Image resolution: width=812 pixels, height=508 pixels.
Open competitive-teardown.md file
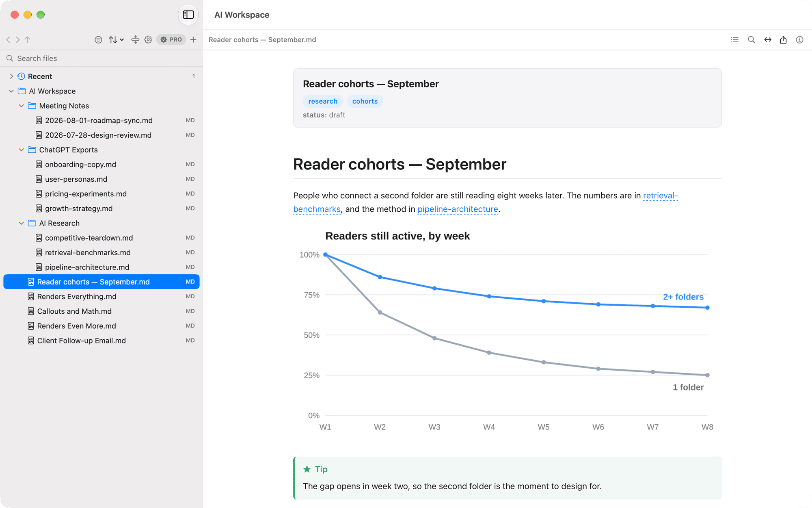pyautogui.click(x=101, y=238)
